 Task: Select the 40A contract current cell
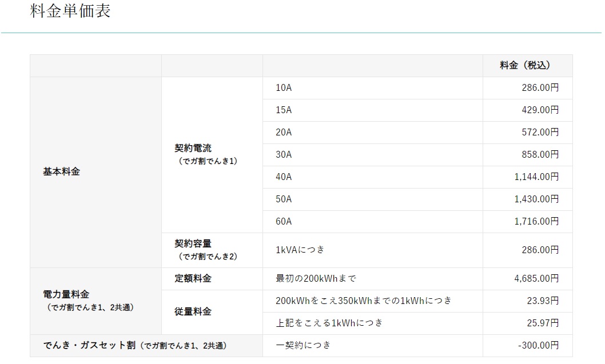(284, 177)
